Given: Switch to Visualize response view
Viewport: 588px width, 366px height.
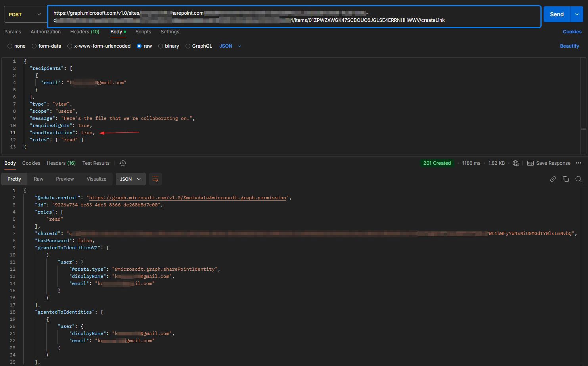Looking at the screenshot, I should point(96,179).
